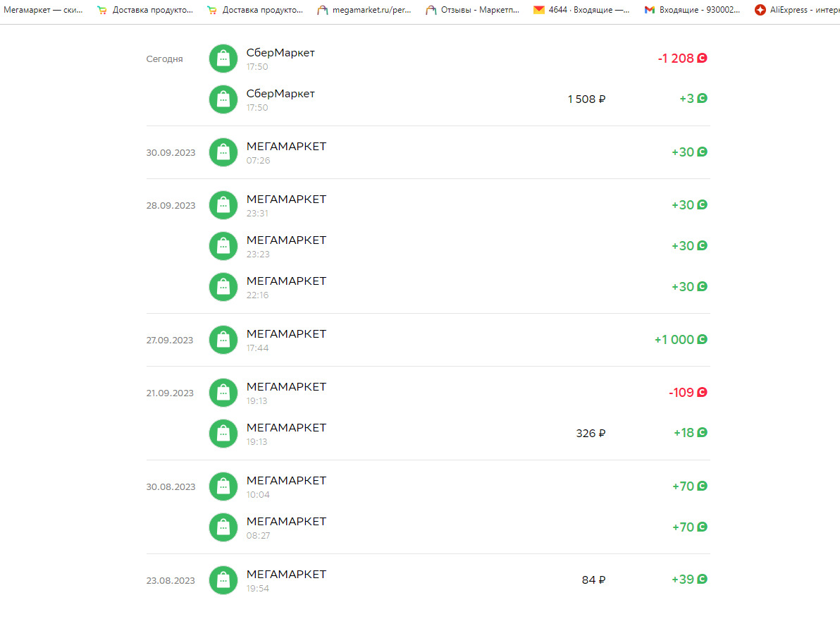This screenshot has width=840, height=631.
Task: Click the red bonus icon next to -1 208
Action: pyautogui.click(x=702, y=58)
